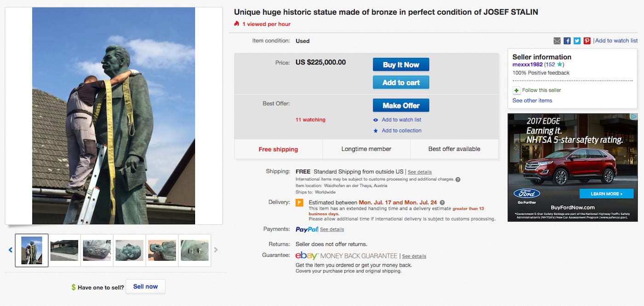Screen dimensions: 644x306
Task: Open shipping See details link
Action: (x=420, y=172)
